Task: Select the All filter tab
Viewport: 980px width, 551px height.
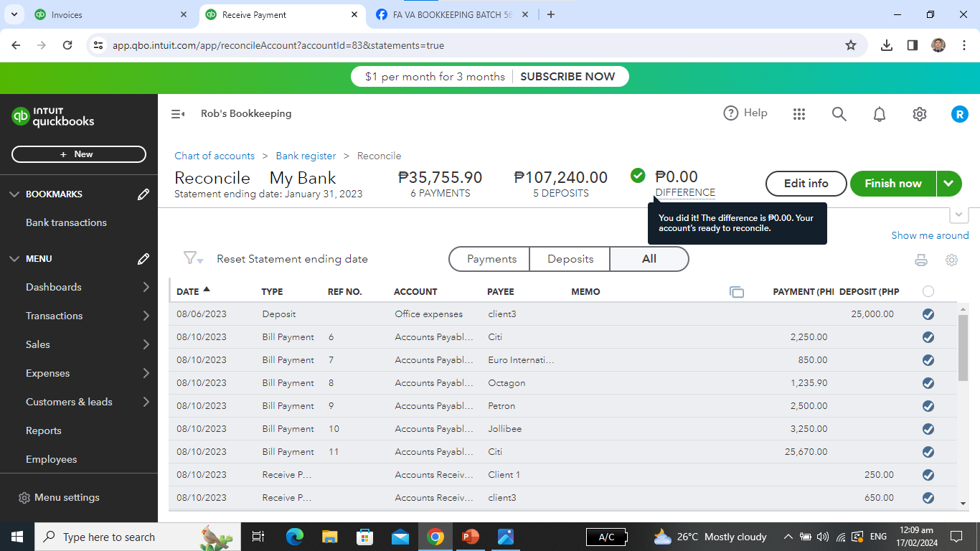Action: click(x=649, y=259)
